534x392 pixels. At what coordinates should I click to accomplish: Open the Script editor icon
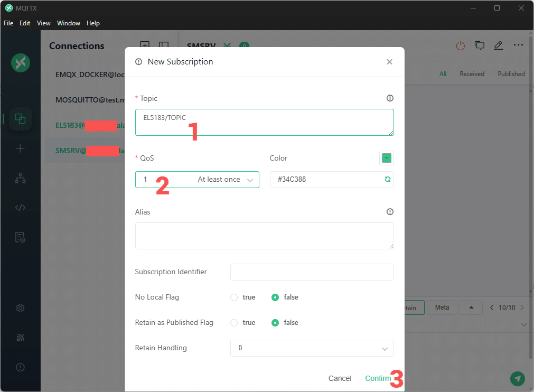pyautogui.click(x=20, y=207)
